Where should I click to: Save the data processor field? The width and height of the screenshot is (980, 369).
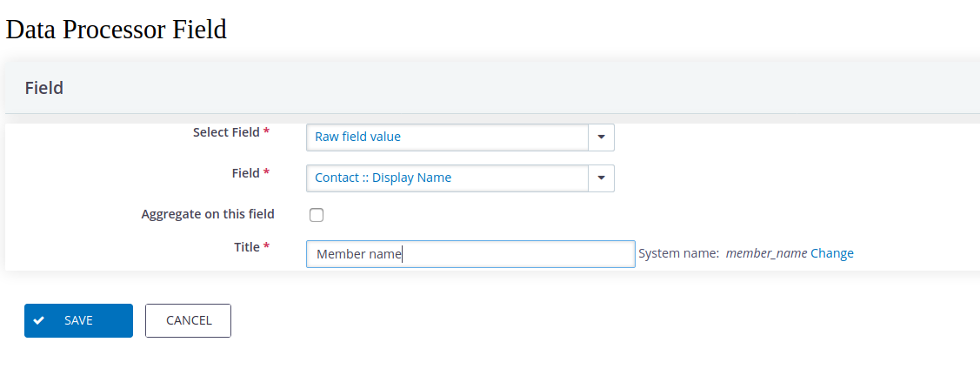79,320
